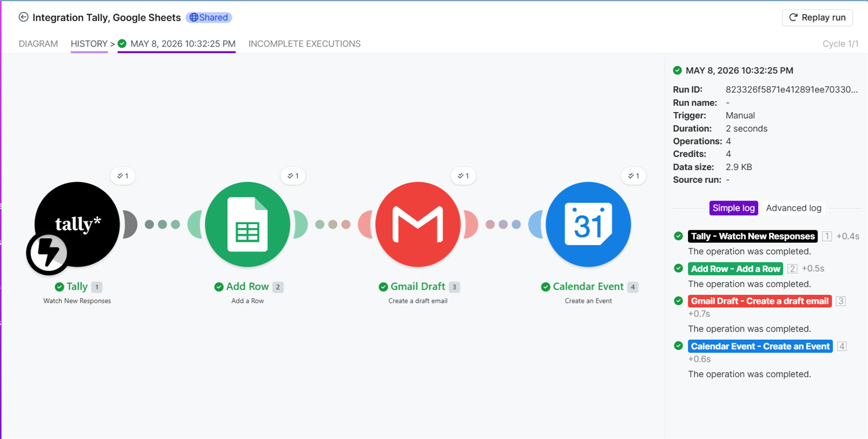Viewport: 868px width, 439px height.
Task: Click the instant trigger lightning bolt icon
Action: [47, 253]
